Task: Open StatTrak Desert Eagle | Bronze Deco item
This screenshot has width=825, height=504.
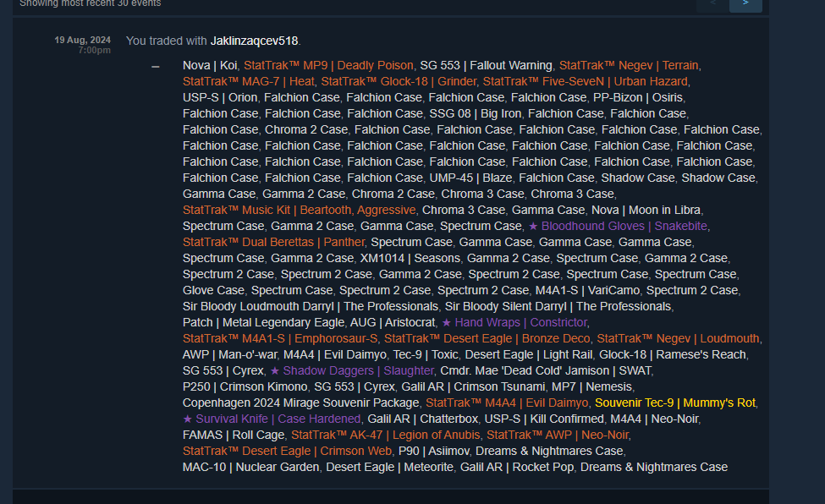Action: click(487, 338)
